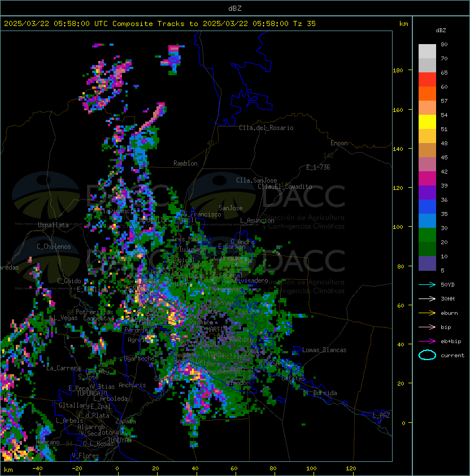This screenshot has height=476, width=470.
Task: Click the C_Guido place label
Action: (x=69, y=281)
